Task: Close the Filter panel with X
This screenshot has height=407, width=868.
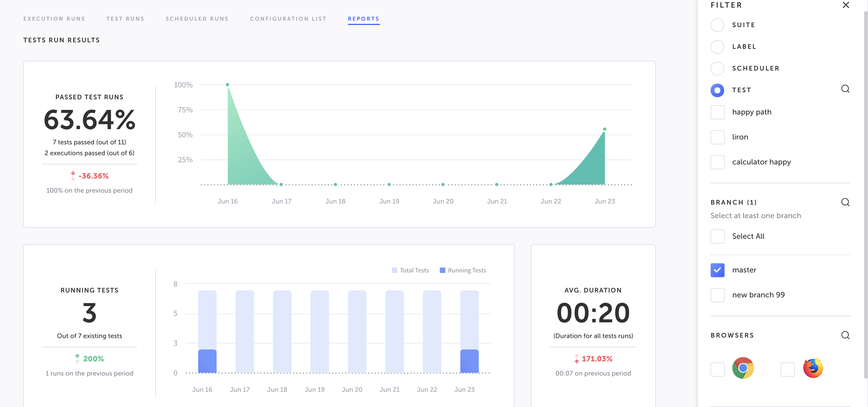Action: (845, 5)
